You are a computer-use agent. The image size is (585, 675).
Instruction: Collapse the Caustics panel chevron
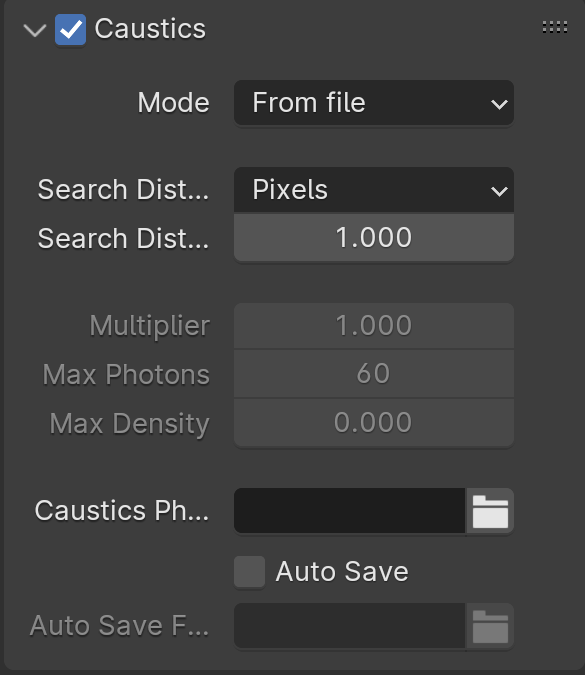coord(35,30)
